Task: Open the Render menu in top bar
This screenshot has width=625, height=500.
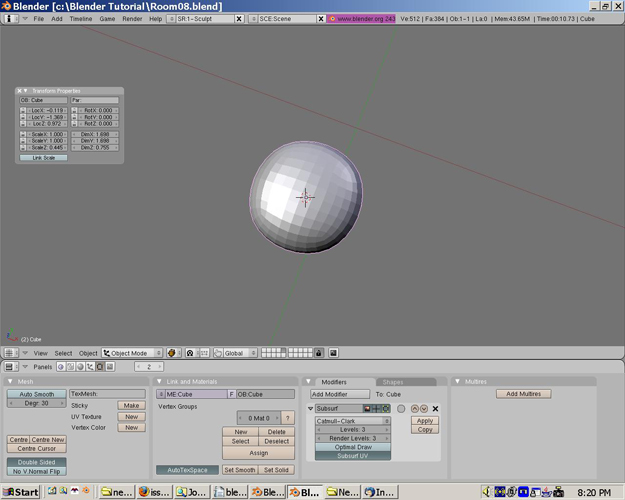Action: (x=132, y=19)
